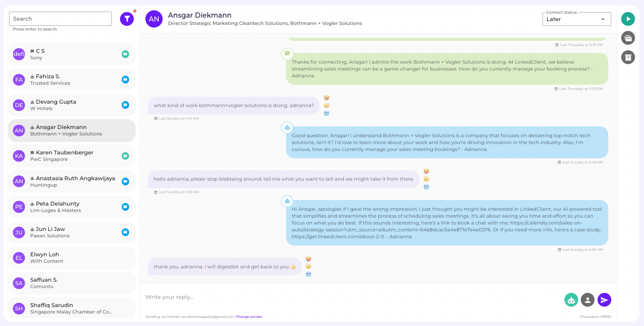The height and width of the screenshot is (326, 644).
Task: Click inside the Search contacts field
Action: 60,18
